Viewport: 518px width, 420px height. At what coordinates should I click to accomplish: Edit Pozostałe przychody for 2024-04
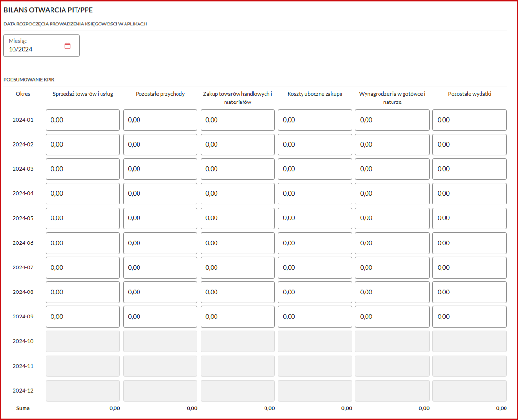click(160, 194)
